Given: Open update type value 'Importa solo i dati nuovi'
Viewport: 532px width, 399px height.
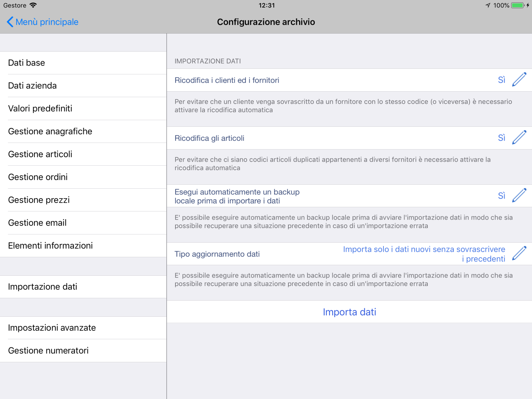Looking at the screenshot, I should (x=424, y=254).
